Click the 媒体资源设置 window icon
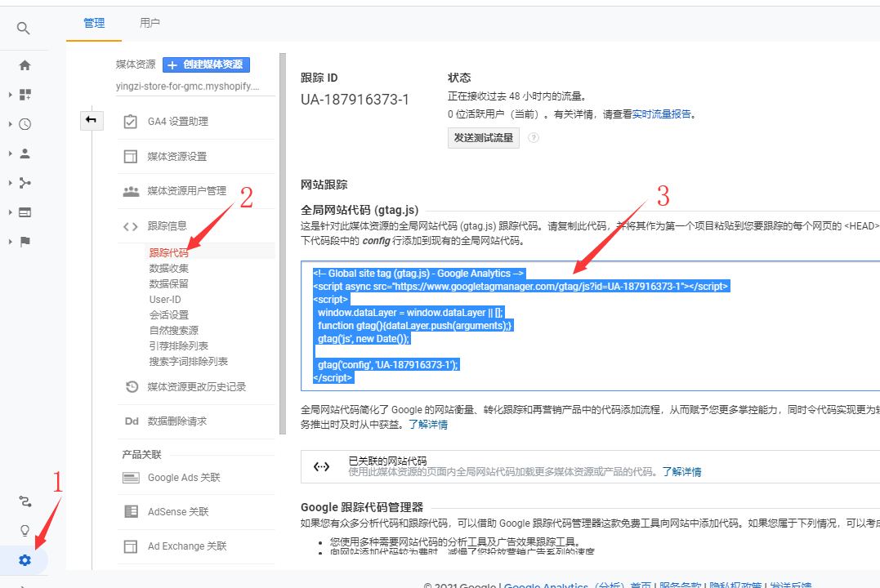Viewport: 880px width, 588px height. point(130,156)
